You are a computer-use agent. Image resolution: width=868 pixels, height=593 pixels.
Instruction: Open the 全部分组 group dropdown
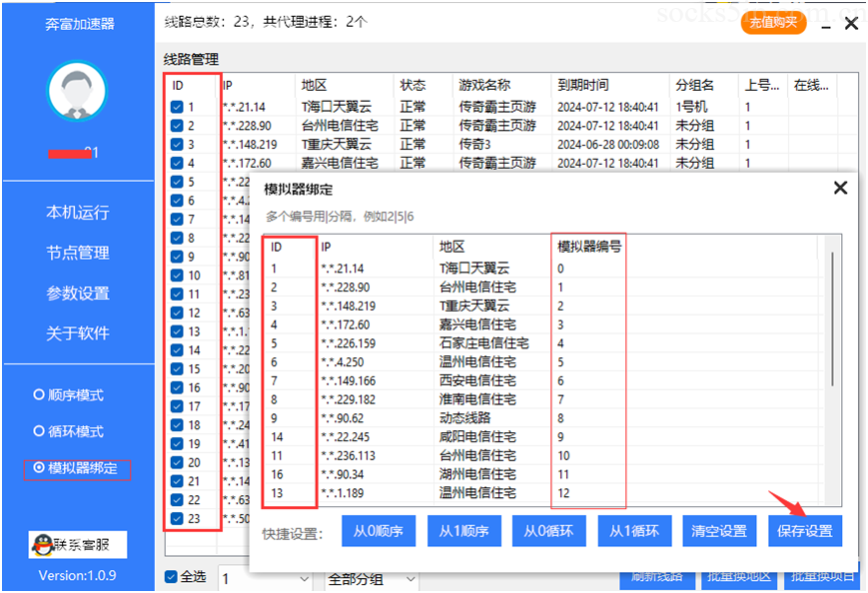click(371, 579)
